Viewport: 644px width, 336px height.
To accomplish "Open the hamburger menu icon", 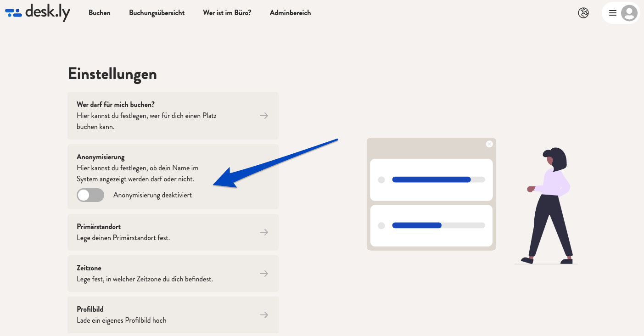I will [613, 13].
